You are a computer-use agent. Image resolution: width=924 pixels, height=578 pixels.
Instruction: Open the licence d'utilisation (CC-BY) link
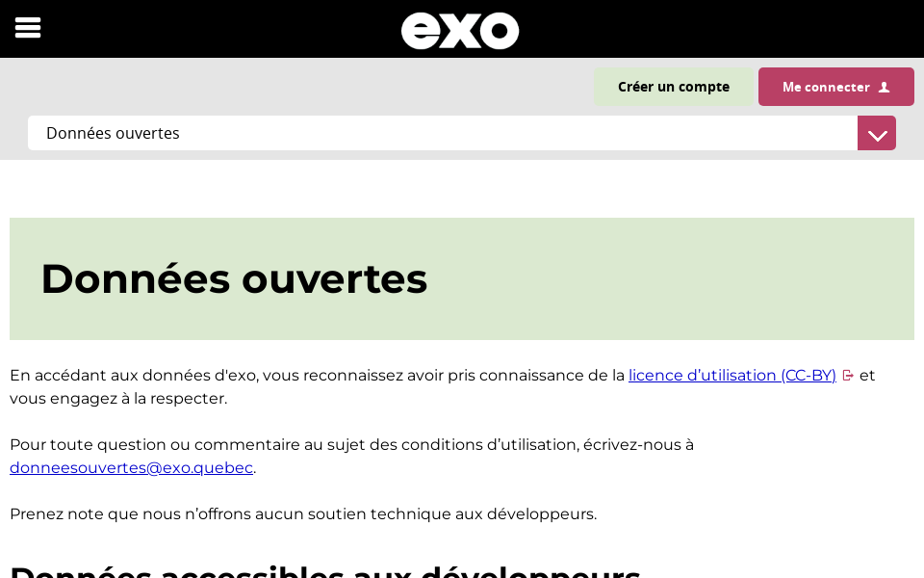(731, 376)
